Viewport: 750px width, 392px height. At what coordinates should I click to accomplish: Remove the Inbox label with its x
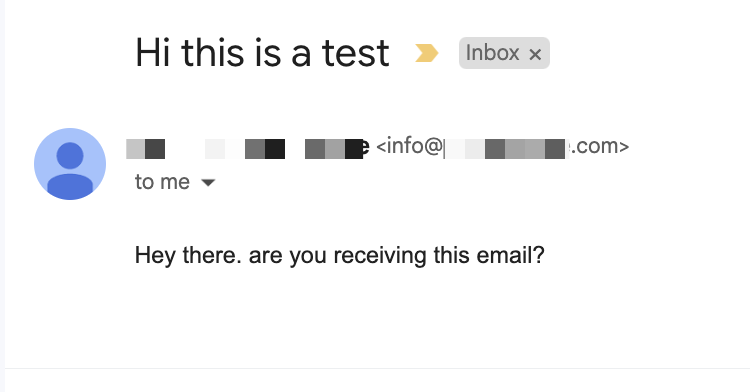[535, 54]
